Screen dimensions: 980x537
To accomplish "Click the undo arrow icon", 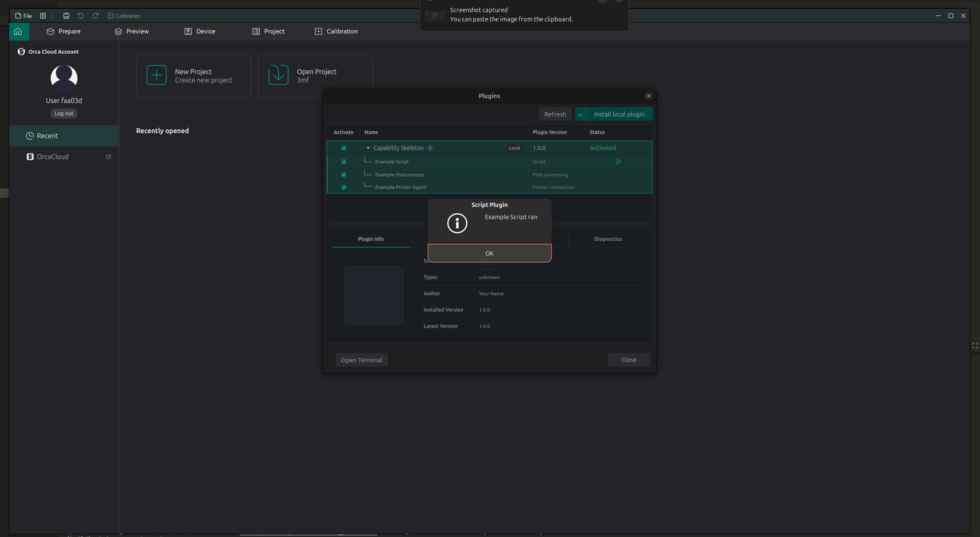I will (x=80, y=16).
